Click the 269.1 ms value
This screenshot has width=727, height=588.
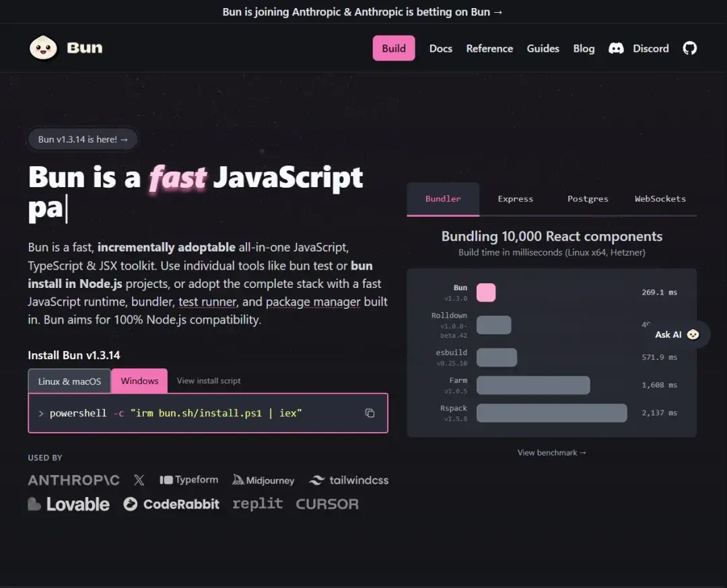point(659,293)
